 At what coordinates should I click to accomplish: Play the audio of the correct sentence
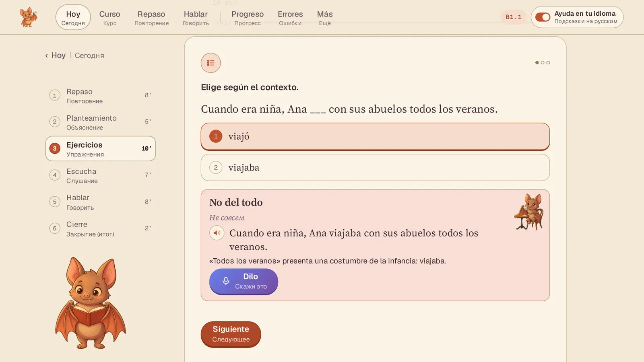click(x=217, y=233)
